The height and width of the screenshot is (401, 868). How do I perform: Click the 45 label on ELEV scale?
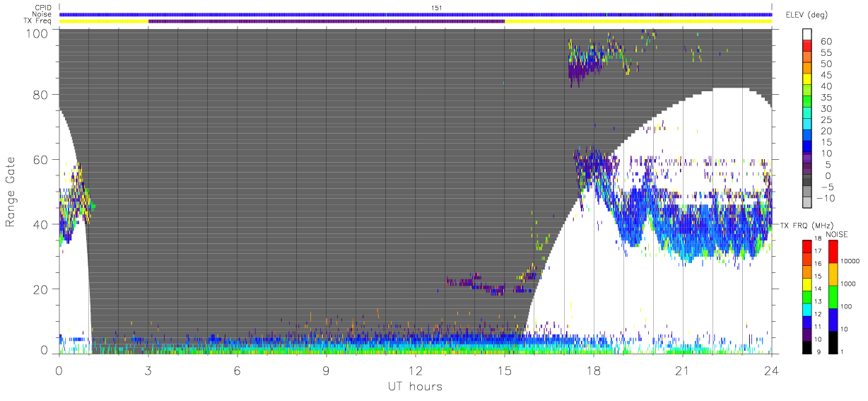point(827,75)
